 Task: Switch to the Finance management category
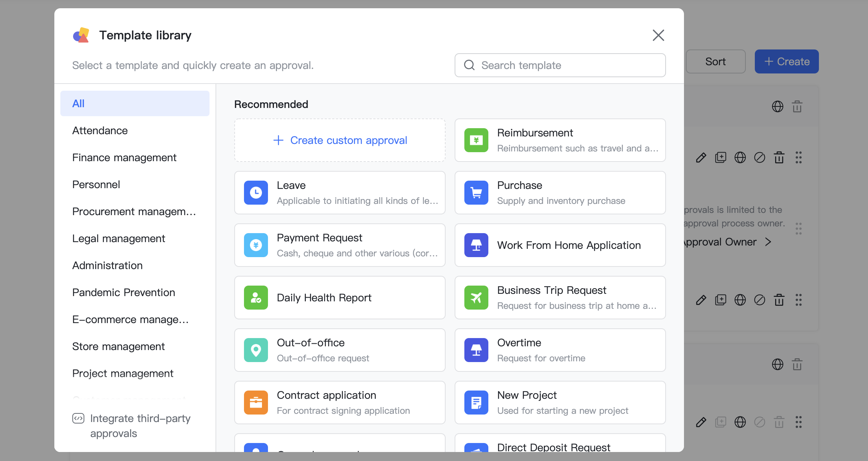[x=124, y=157]
